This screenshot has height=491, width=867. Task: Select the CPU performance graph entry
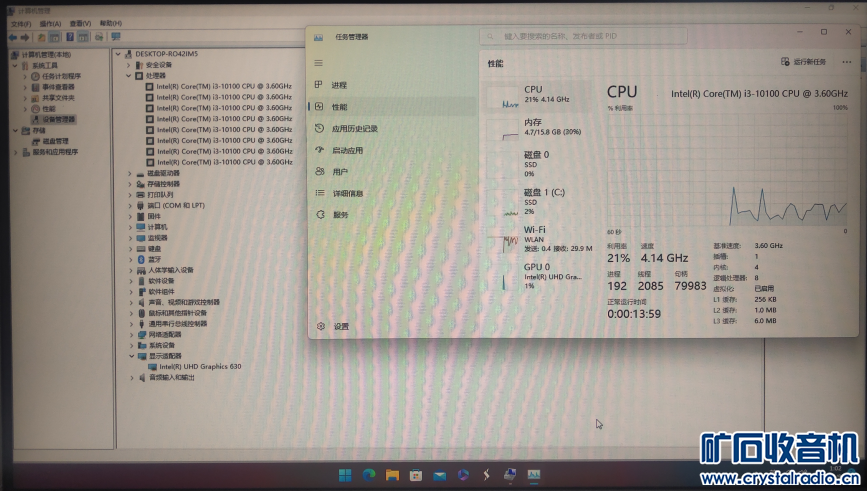[537, 96]
